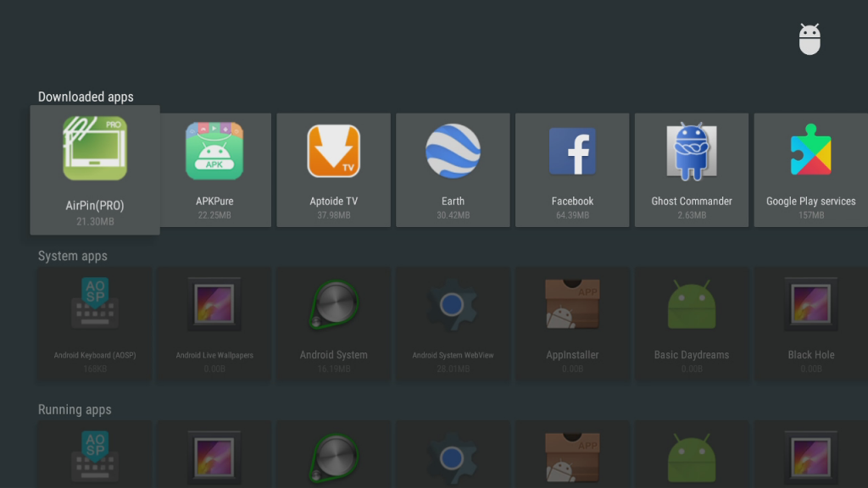Image resolution: width=868 pixels, height=488 pixels.
Task: Select the APKPure app icon
Action: 214,151
